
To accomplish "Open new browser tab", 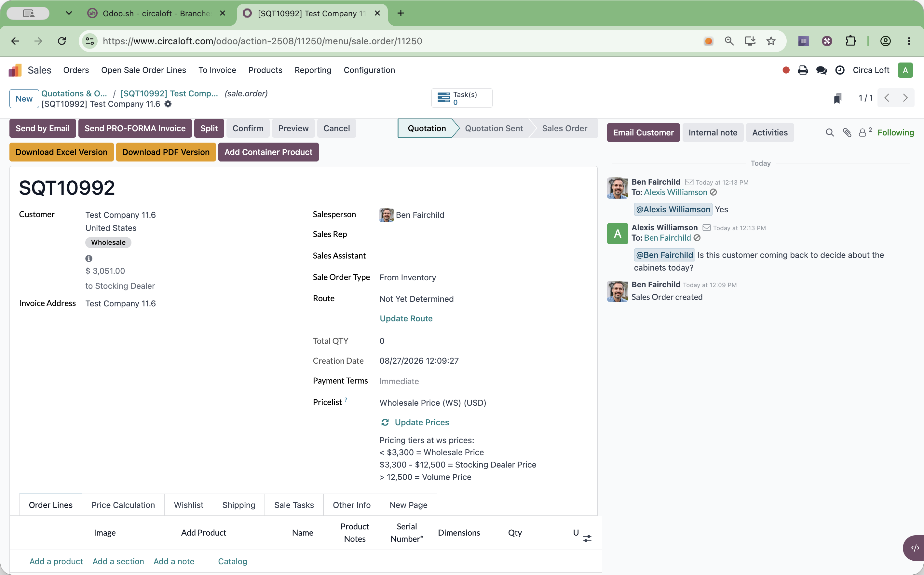I will (x=401, y=13).
